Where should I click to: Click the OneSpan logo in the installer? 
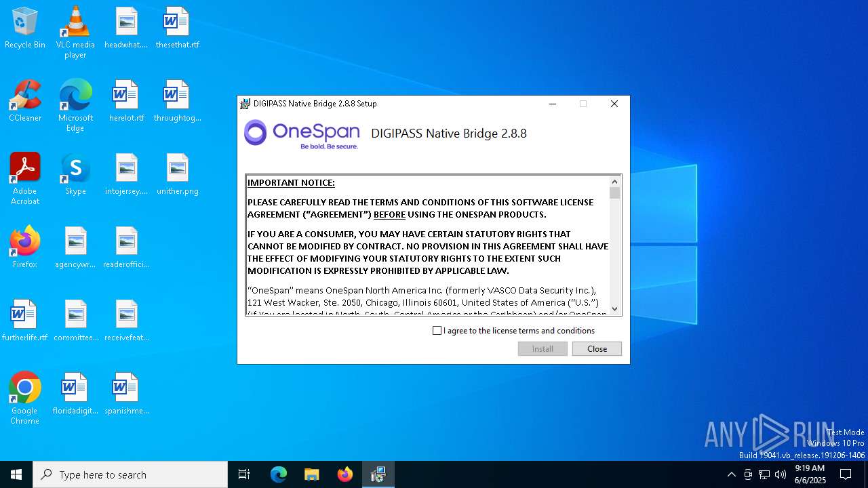tap(301, 134)
